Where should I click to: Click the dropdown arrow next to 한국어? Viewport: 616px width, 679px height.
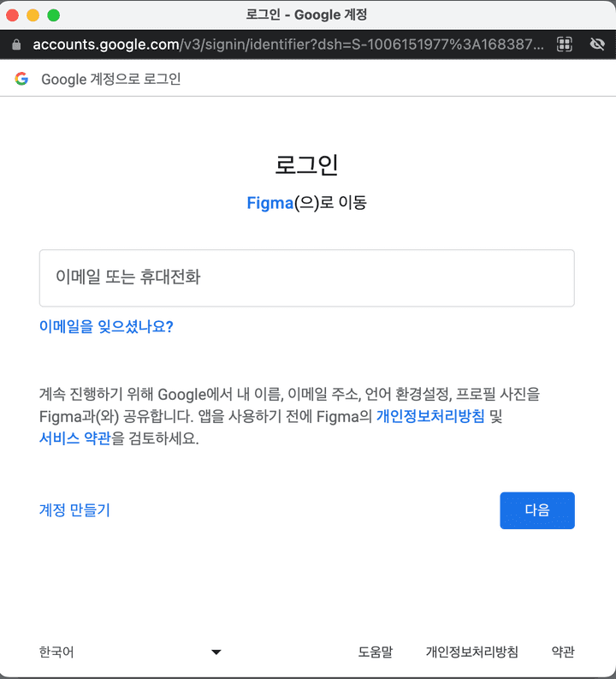click(216, 652)
